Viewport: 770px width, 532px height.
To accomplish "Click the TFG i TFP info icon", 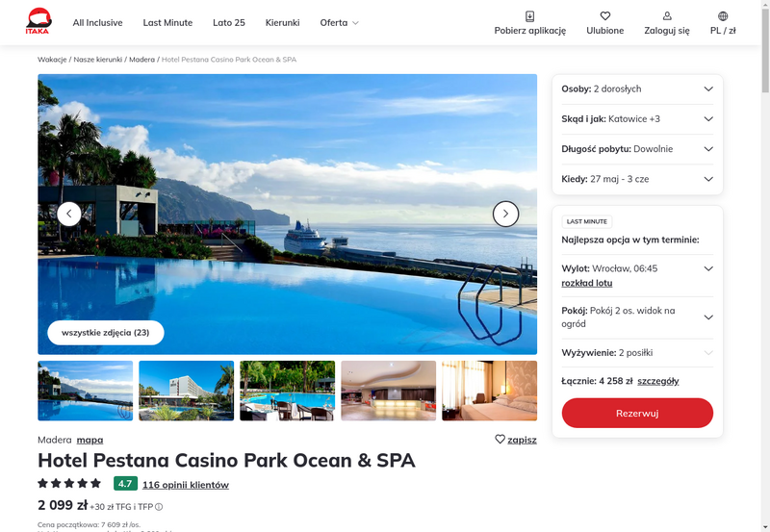I will (159, 507).
